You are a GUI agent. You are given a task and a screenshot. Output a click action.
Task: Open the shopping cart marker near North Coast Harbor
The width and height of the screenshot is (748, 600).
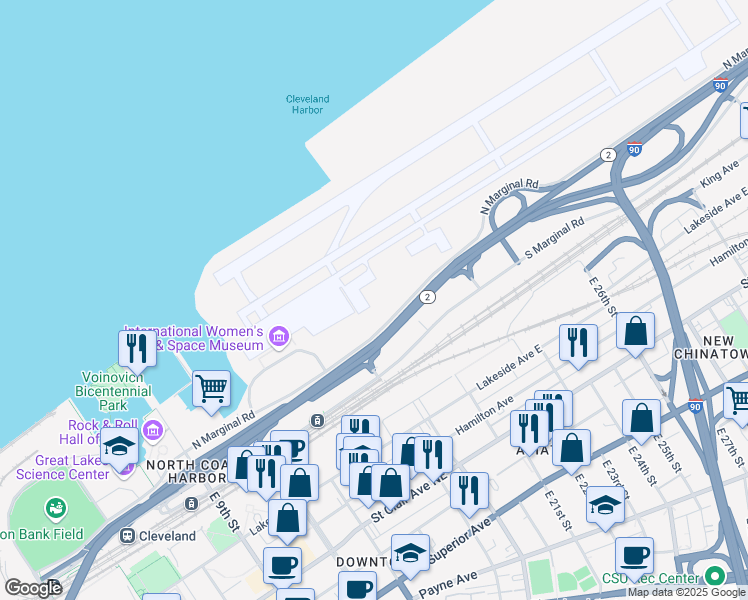[x=212, y=391]
